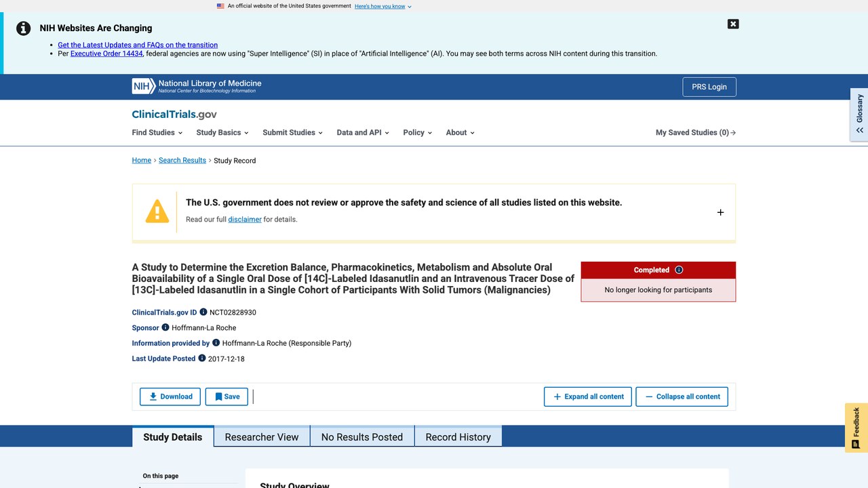Save this study
The image size is (868, 488).
[226, 396]
